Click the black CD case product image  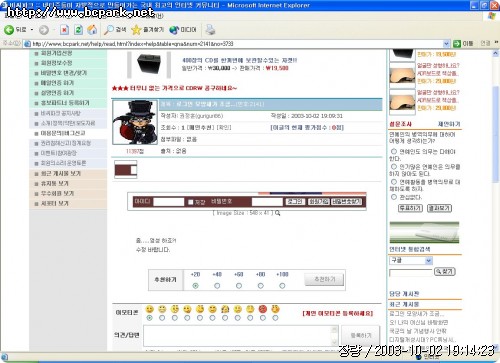click(x=149, y=64)
